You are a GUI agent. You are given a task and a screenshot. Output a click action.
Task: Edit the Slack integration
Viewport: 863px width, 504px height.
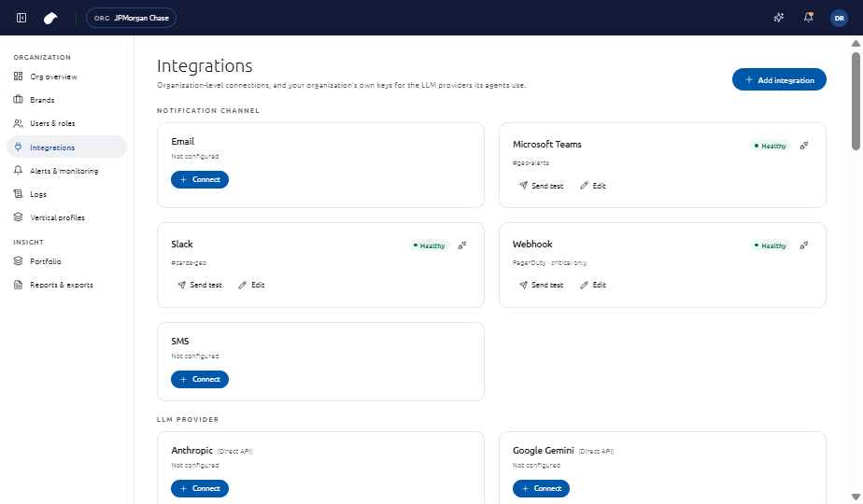(x=251, y=285)
